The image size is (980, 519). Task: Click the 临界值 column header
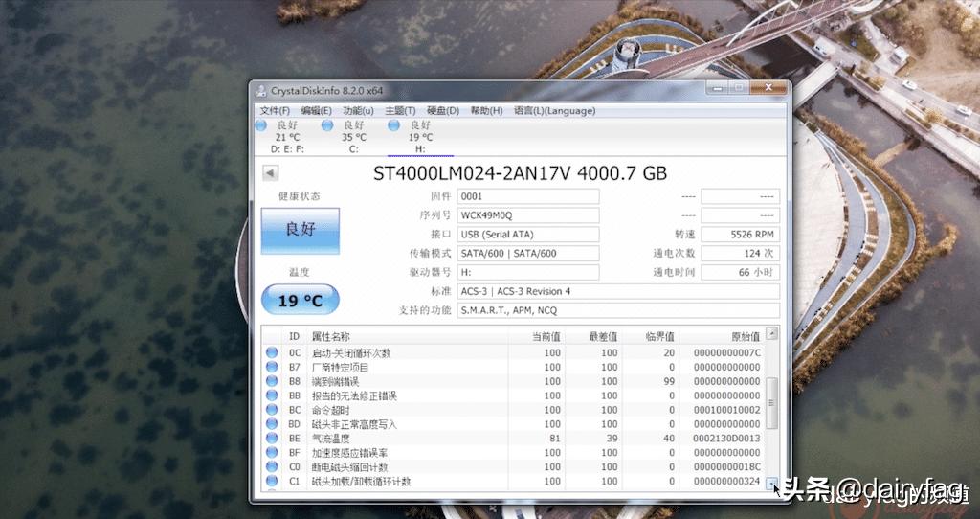point(651,337)
